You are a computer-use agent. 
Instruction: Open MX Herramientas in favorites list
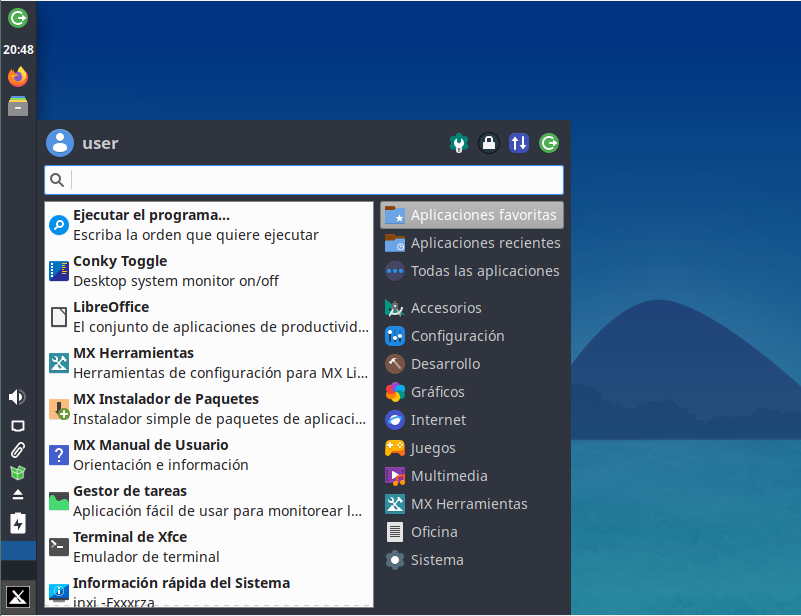click(209, 363)
